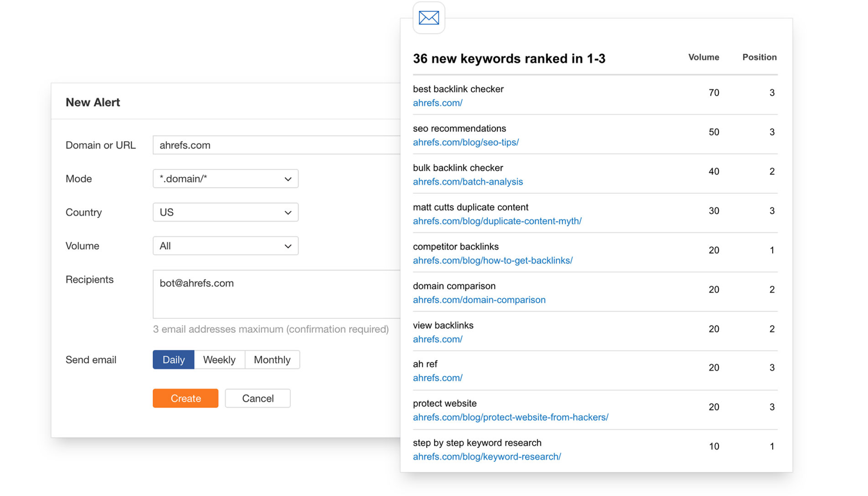Open ahrefs.com/blog/how-to-get-backlinks/ link

click(x=492, y=260)
